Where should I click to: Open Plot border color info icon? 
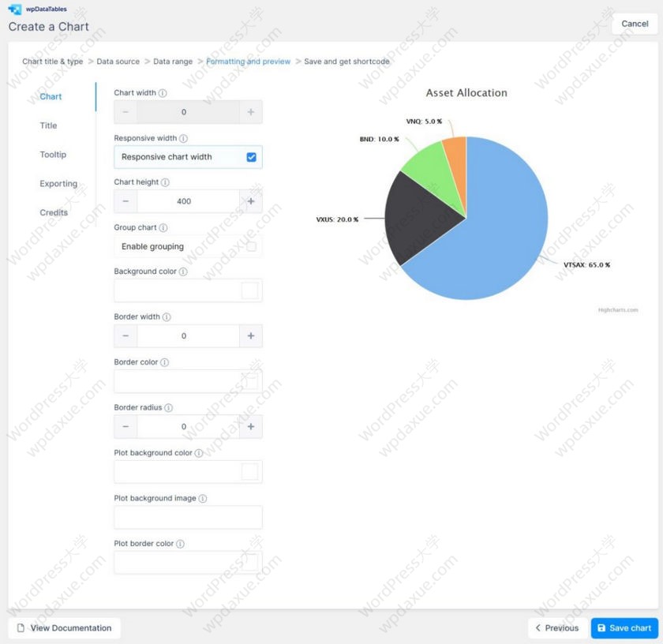[180, 544]
